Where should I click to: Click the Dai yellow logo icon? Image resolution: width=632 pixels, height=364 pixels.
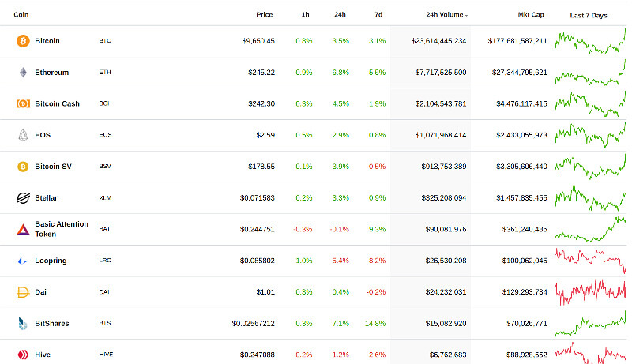[23, 292]
